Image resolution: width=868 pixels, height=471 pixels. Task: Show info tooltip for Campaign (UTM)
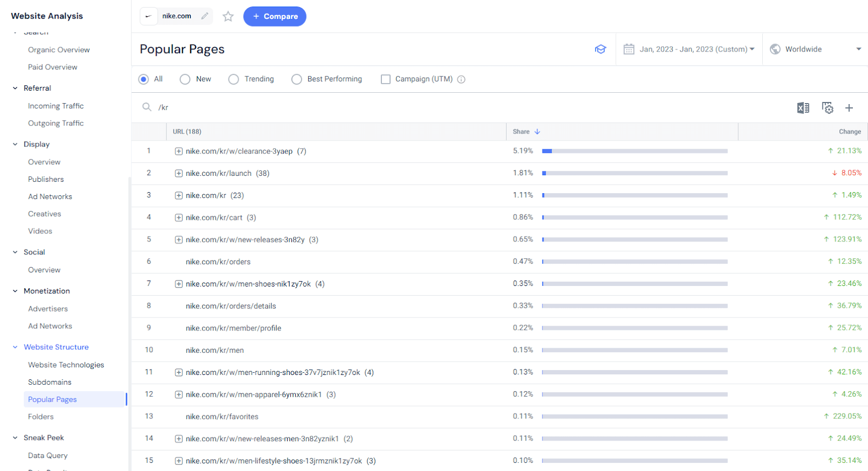coord(461,79)
